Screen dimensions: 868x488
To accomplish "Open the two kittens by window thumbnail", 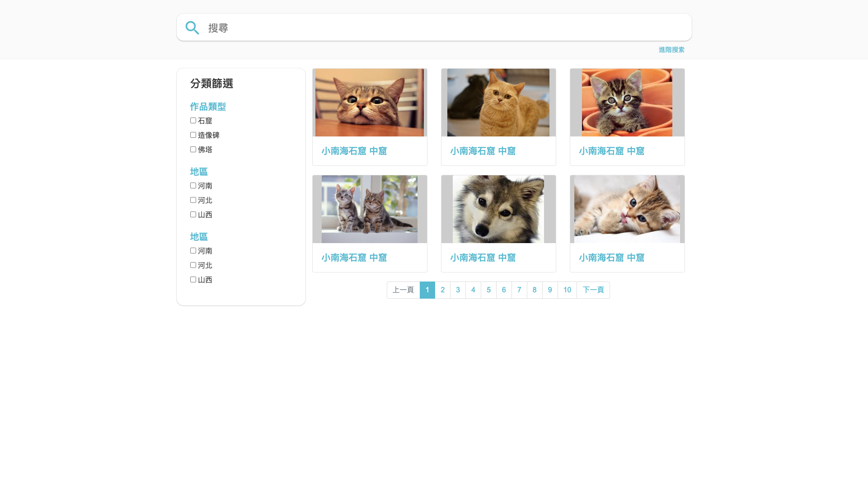I will point(370,209).
